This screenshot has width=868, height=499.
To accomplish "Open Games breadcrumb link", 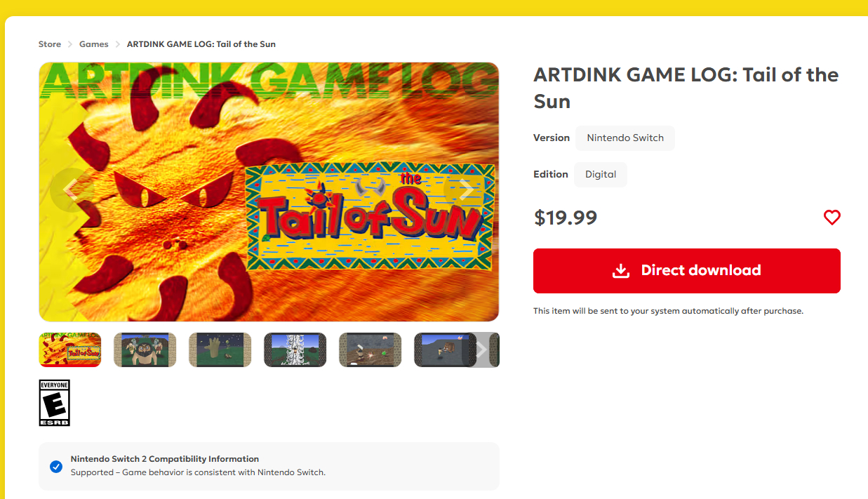I will [x=94, y=44].
